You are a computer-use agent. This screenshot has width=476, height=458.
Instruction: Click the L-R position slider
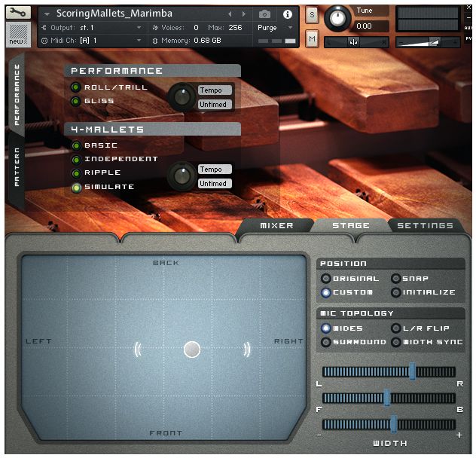389,371
